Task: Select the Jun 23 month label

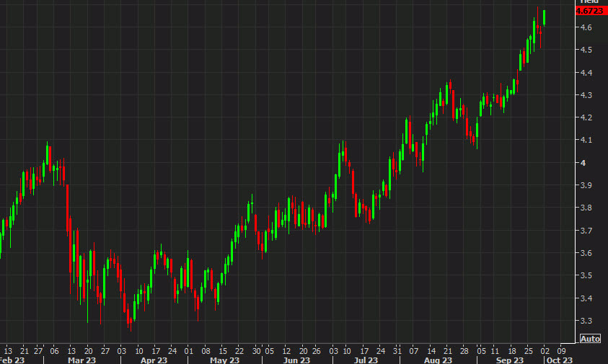Action: click(x=296, y=360)
